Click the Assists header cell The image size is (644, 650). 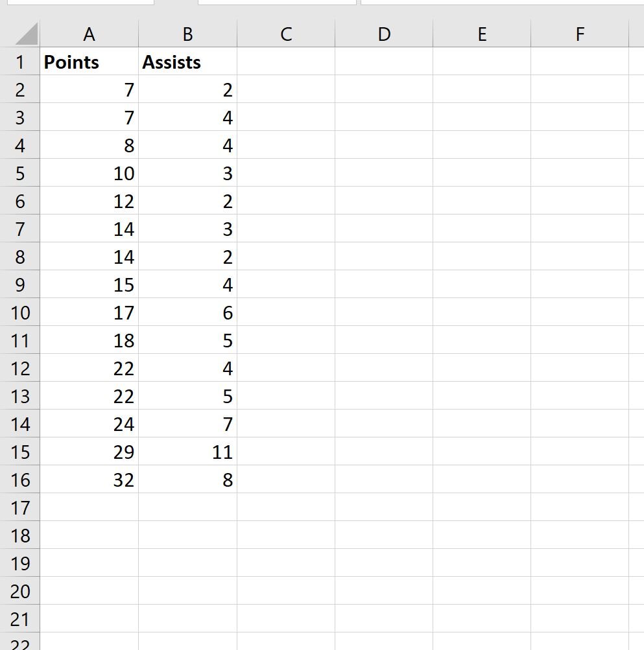coord(187,62)
